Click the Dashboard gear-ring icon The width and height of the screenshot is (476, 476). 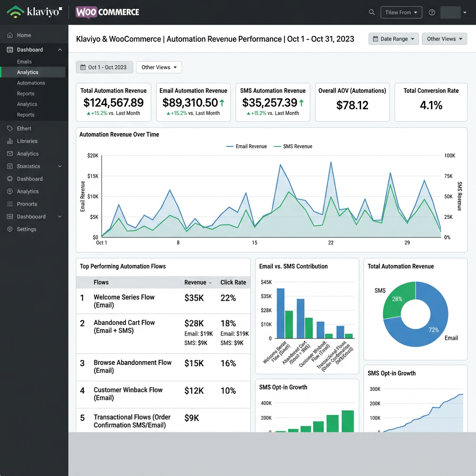tap(10, 179)
